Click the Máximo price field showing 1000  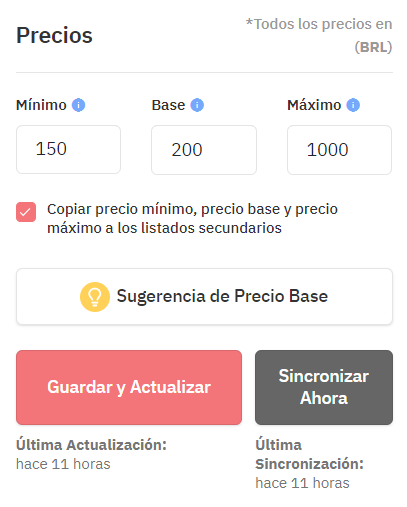click(339, 150)
